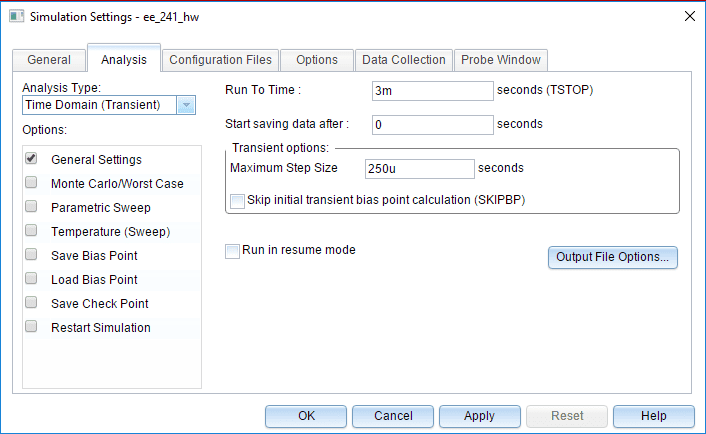
Task: Click the Apply button
Action: coord(479,416)
